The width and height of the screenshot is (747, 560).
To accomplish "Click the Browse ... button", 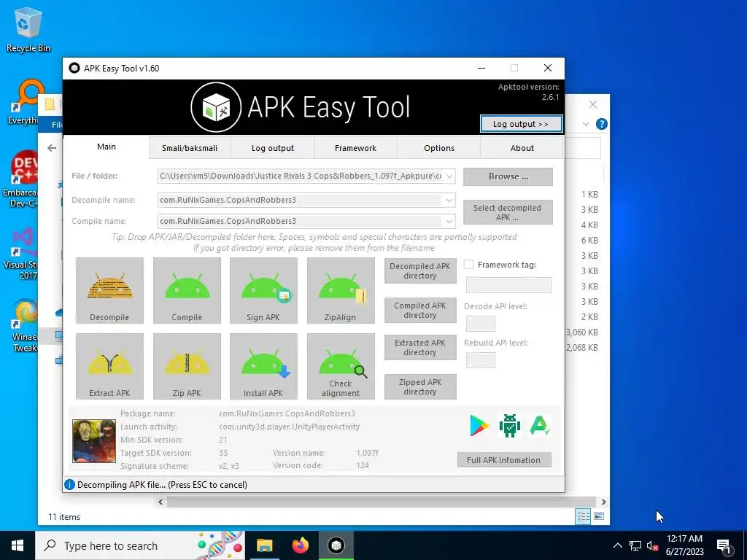I will tap(508, 176).
